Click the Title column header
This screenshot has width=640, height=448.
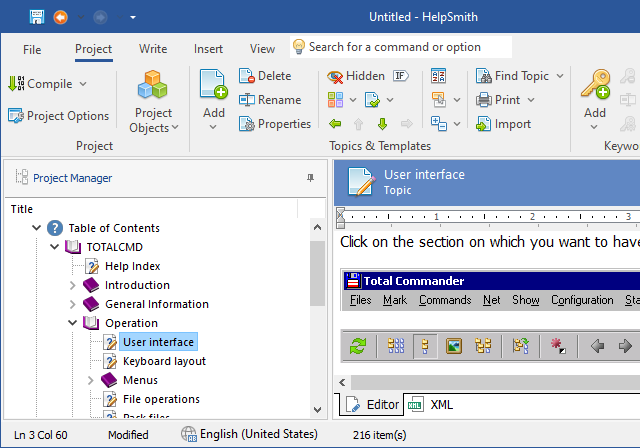coord(22,209)
